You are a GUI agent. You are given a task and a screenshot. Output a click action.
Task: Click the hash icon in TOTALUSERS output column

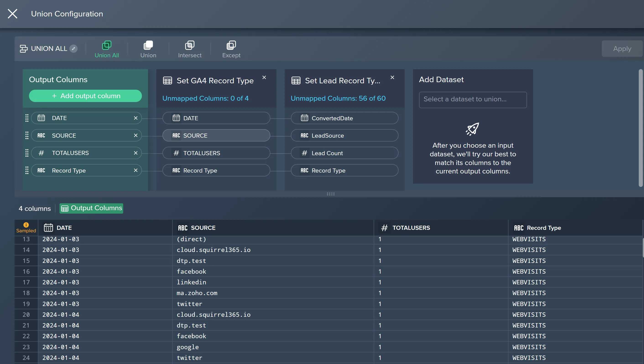coord(41,153)
